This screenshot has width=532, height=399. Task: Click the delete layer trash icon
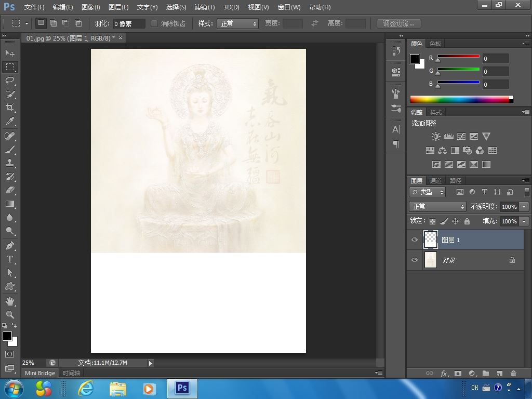coord(513,373)
